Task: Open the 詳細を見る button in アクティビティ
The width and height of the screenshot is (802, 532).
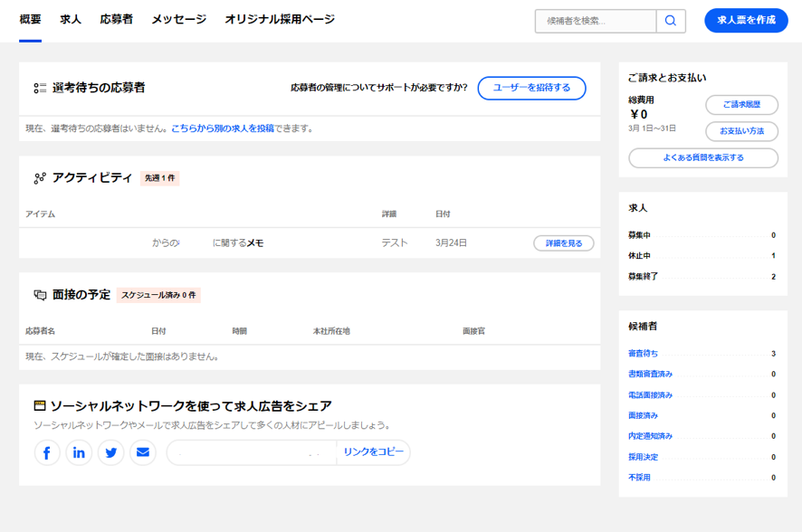Action: point(563,242)
